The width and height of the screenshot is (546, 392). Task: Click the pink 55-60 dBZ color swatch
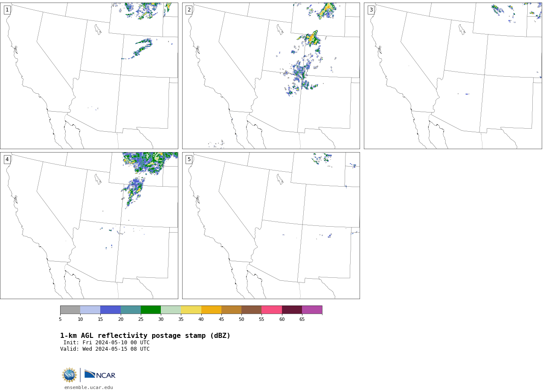pyautogui.click(x=272, y=310)
